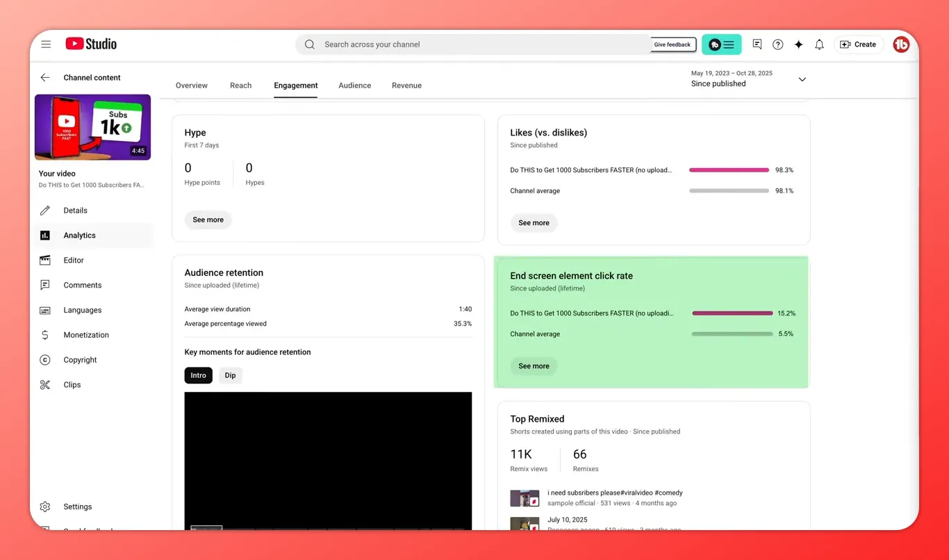Click the Monetization dollar icon
Screen dimensions: 949x560
click(x=45, y=335)
